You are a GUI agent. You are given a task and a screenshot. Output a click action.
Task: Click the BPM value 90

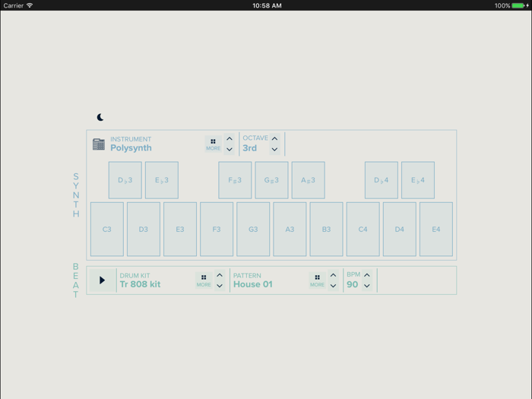pos(352,284)
